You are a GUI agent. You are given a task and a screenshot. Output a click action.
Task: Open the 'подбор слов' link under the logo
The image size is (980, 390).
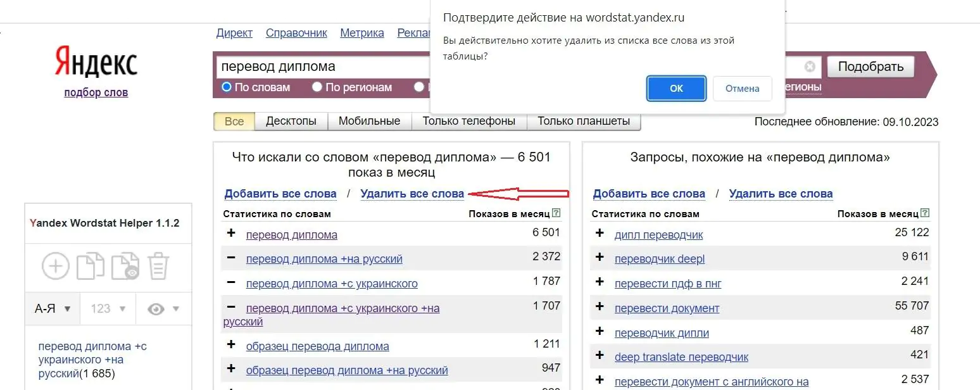click(96, 92)
